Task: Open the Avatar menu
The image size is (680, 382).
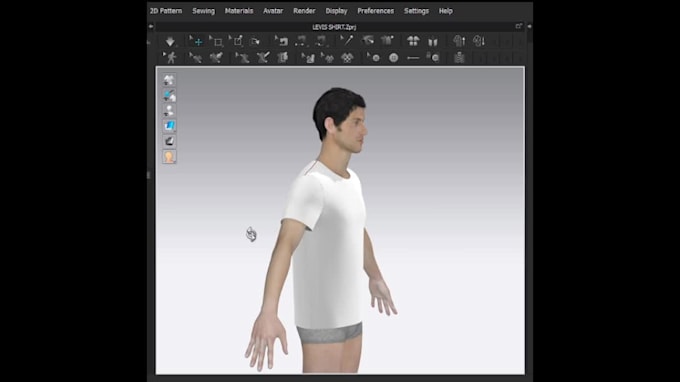Action: [273, 11]
